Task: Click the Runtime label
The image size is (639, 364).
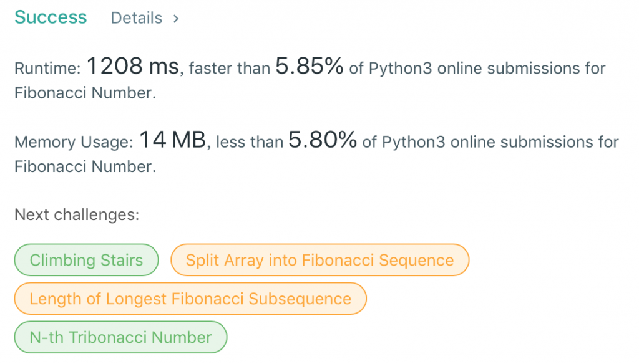Action: [x=47, y=68]
